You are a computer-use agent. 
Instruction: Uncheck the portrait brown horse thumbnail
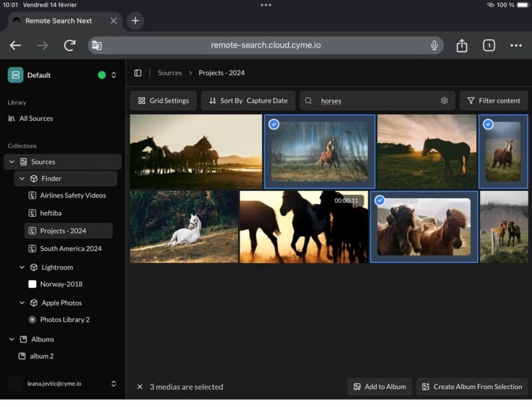coord(488,124)
